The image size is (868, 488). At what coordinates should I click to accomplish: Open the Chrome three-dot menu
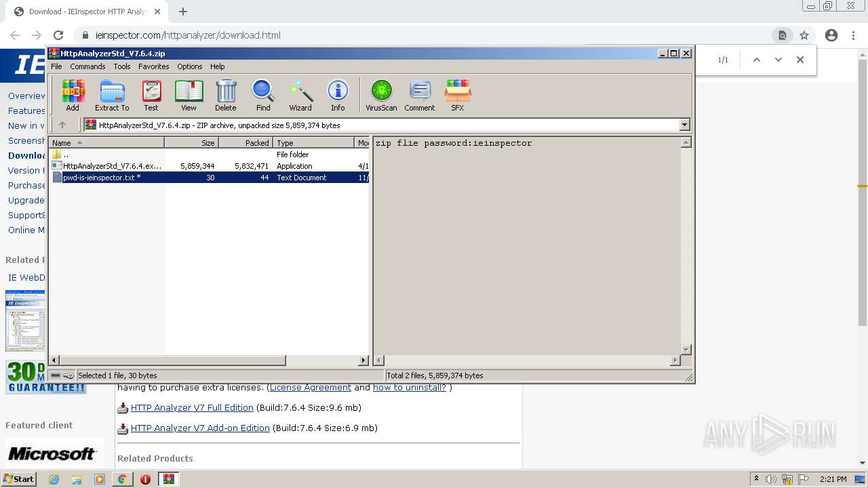click(x=853, y=35)
